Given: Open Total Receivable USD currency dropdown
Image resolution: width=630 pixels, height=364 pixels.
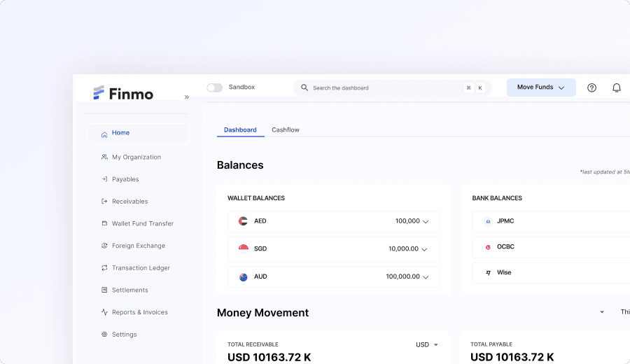Looking at the screenshot, I should tap(427, 344).
